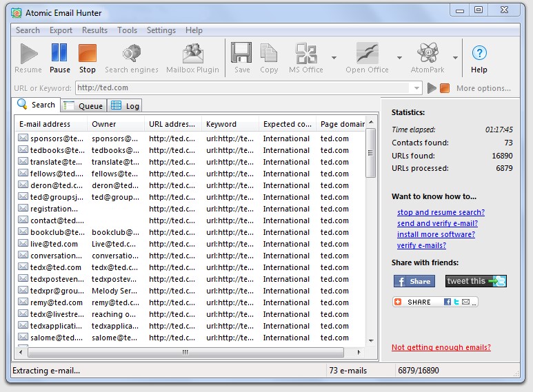Open the URL or Keyword history dropdown
The height and width of the screenshot is (392, 533).
(x=416, y=88)
